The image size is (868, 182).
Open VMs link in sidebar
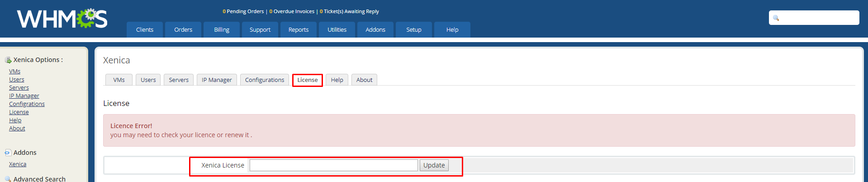pyautogui.click(x=14, y=71)
